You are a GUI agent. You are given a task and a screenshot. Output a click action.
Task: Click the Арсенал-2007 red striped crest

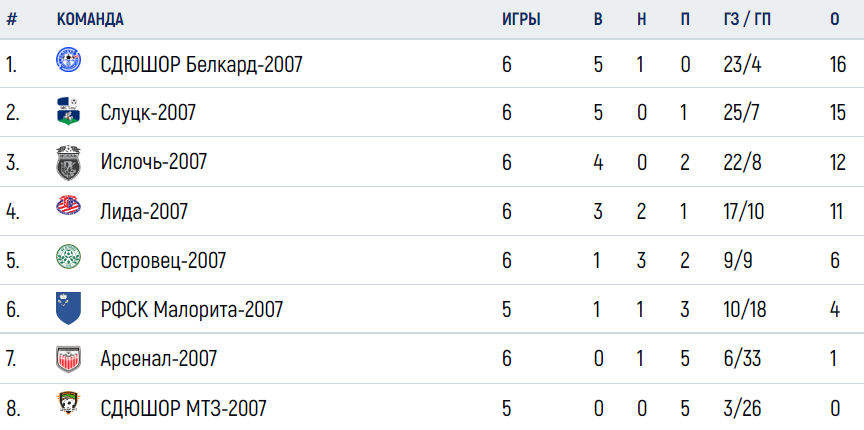tap(68, 359)
